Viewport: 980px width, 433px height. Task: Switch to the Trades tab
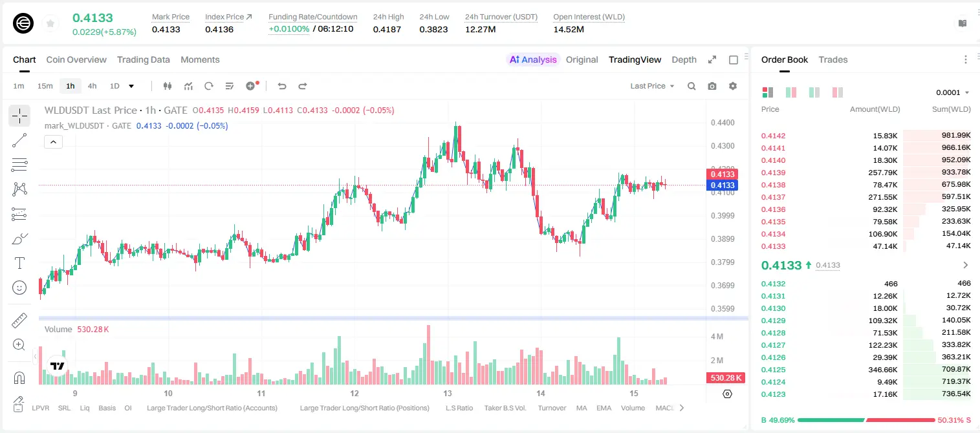tap(833, 59)
